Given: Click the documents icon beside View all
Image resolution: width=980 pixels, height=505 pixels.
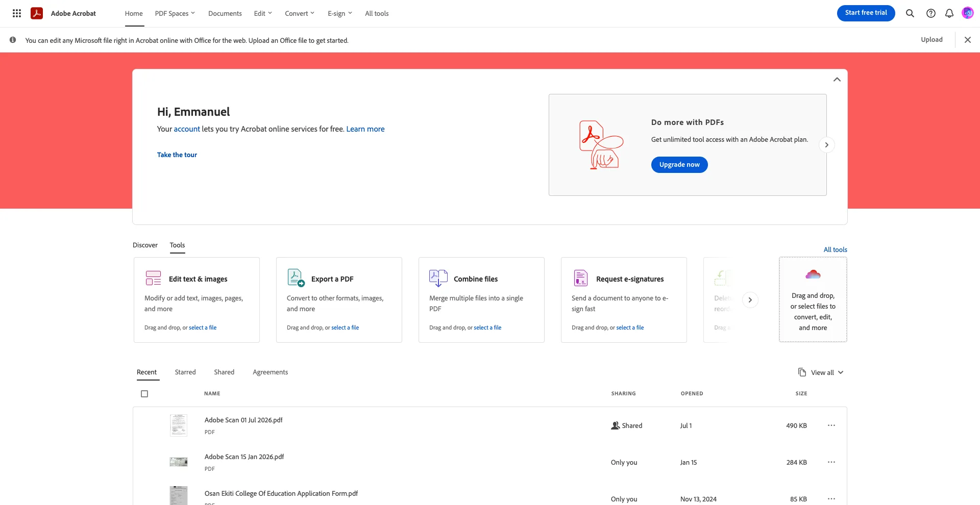Looking at the screenshot, I should (802, 372).
